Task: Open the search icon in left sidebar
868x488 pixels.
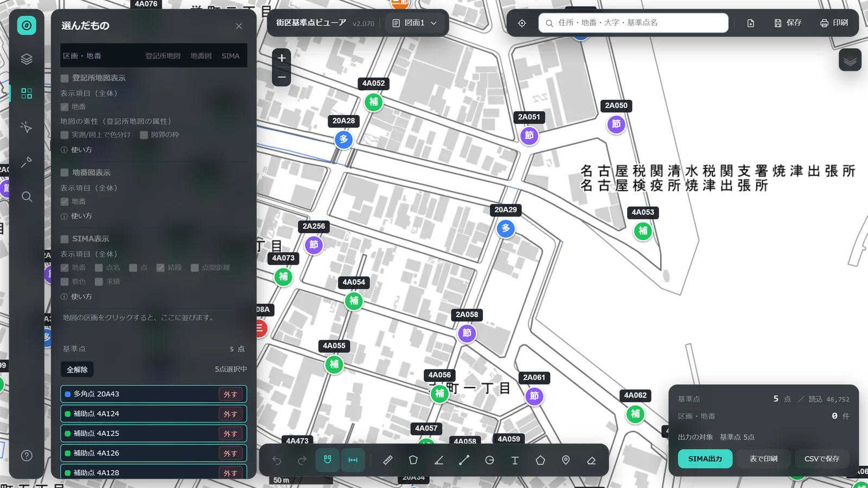Action: tap(27, 197)
